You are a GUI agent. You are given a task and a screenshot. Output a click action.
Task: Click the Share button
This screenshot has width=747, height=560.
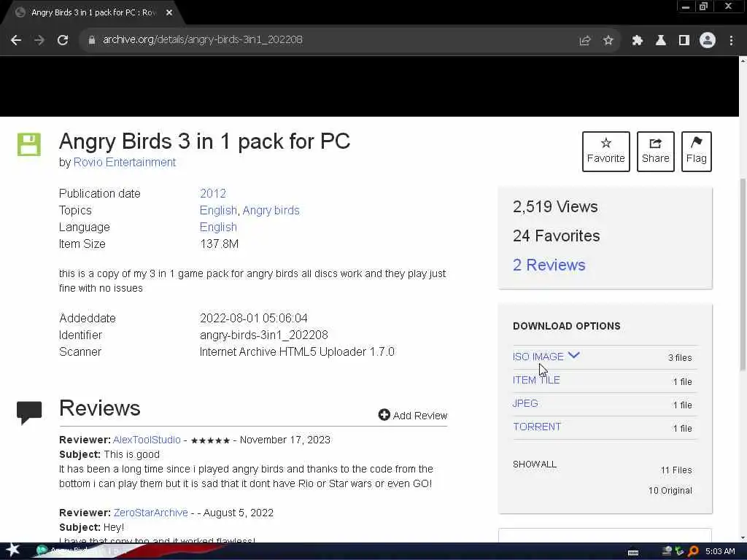pyautogui.click(x=656, y=152)
